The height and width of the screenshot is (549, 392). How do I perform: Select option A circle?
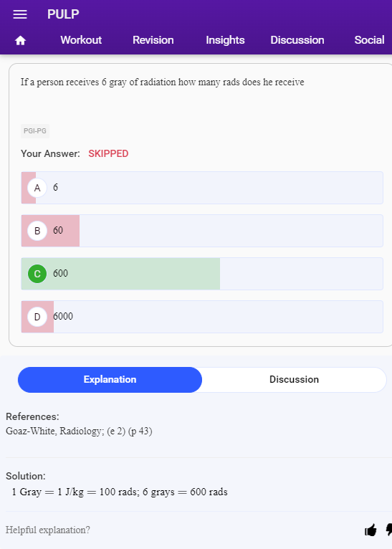click(x=37, y=188)
